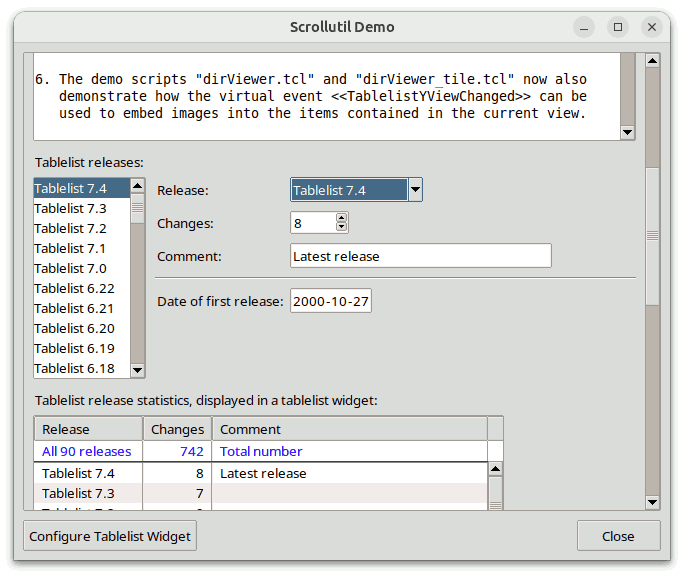684x577 pixels.
Task: Increment the Changes spinbox up arrow
Action: 342,217
